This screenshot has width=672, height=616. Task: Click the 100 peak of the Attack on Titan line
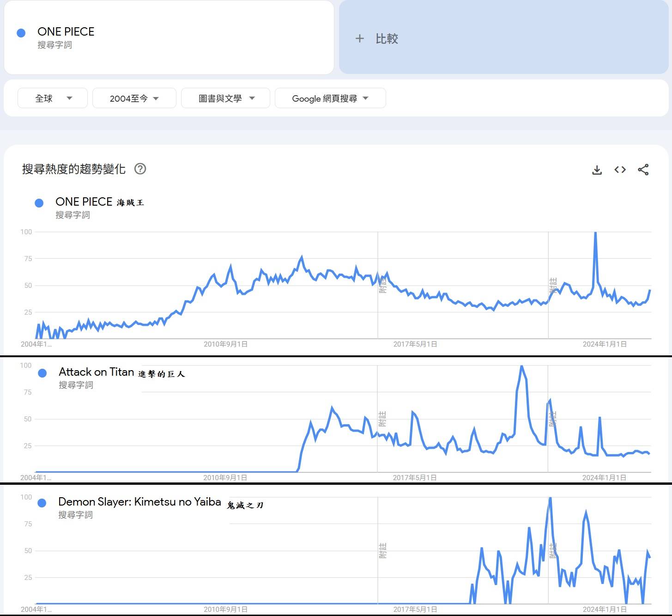pyautogui.click(x=521, y=366)
